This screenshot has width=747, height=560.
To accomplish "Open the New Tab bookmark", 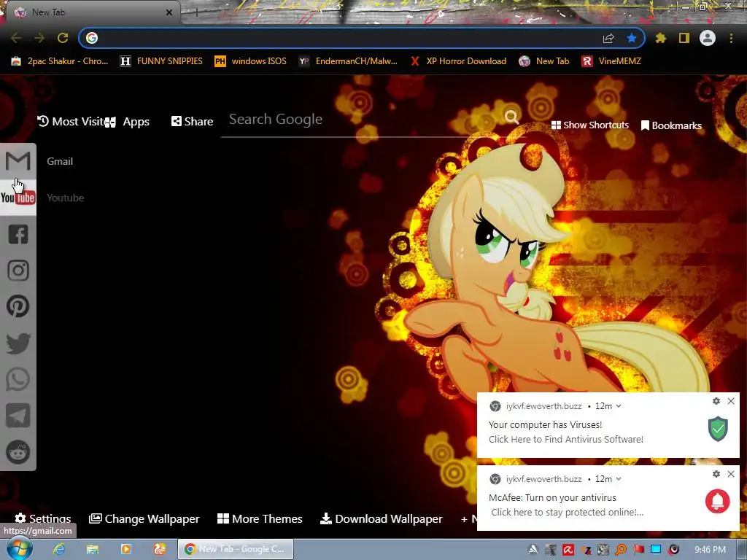I will (x=544, y=61).
